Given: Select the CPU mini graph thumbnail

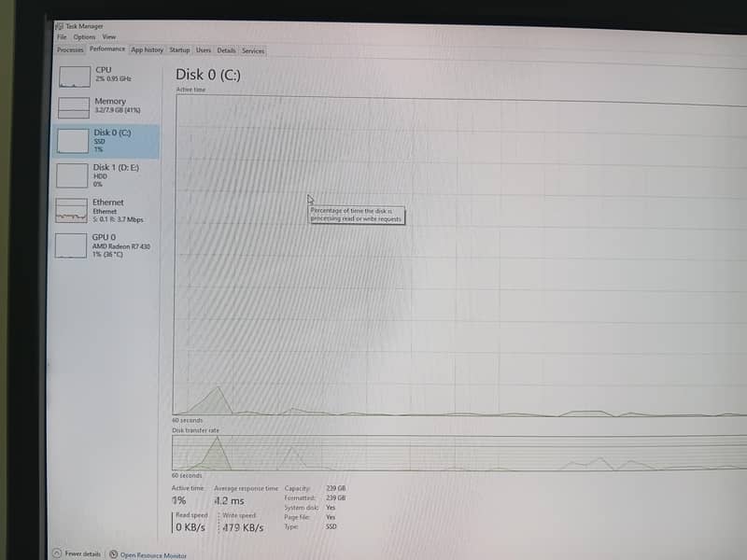Looking at the screenshot, I should (75, 77).
